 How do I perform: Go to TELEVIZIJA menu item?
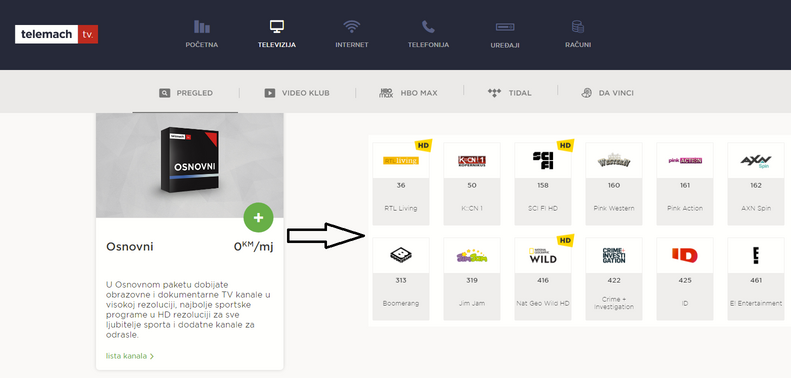point(277,45)
